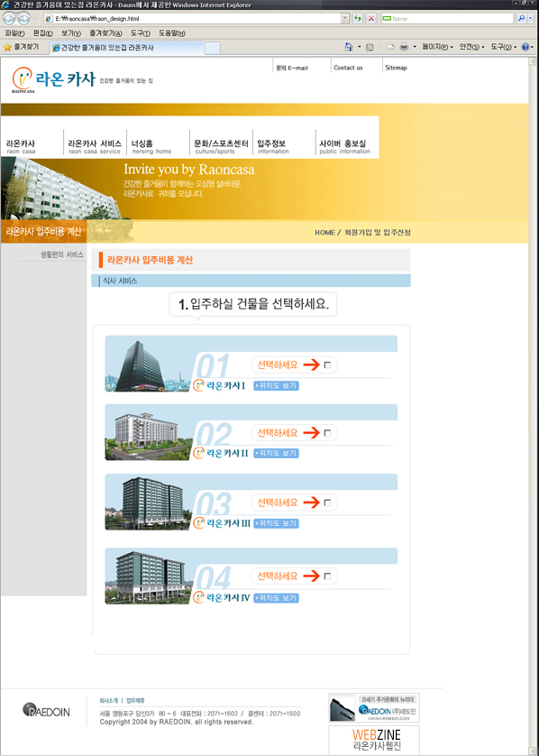Open the command bar 도구 (Tools) dropdown
Viewport: 539px width, 756px height.
504,47
